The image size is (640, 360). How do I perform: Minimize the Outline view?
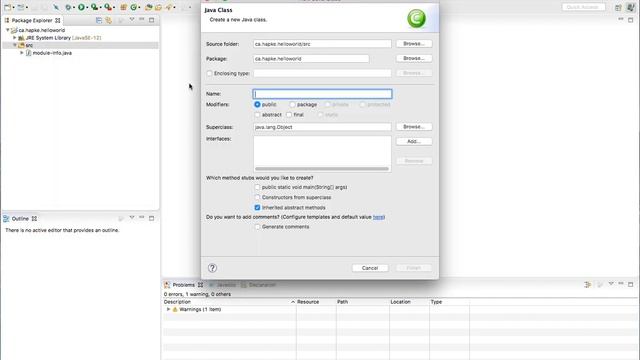tap(142, 218)
